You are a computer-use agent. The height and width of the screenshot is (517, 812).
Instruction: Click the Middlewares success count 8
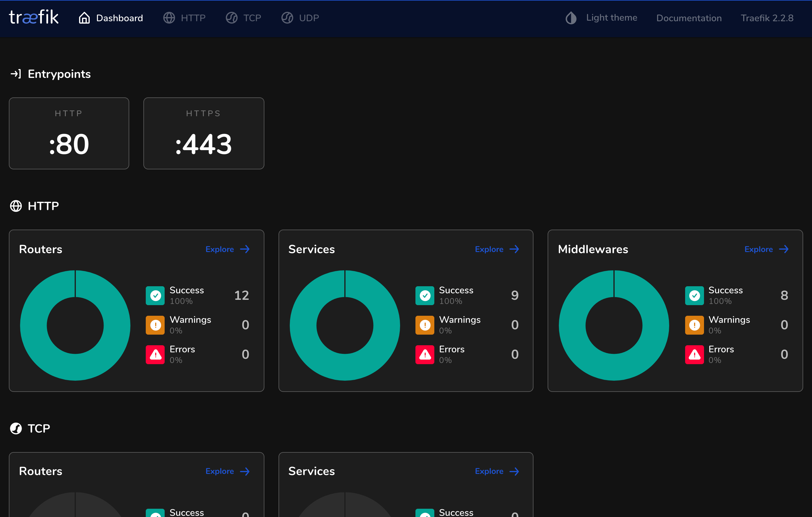pyautogui.click(x=784, y=295)
